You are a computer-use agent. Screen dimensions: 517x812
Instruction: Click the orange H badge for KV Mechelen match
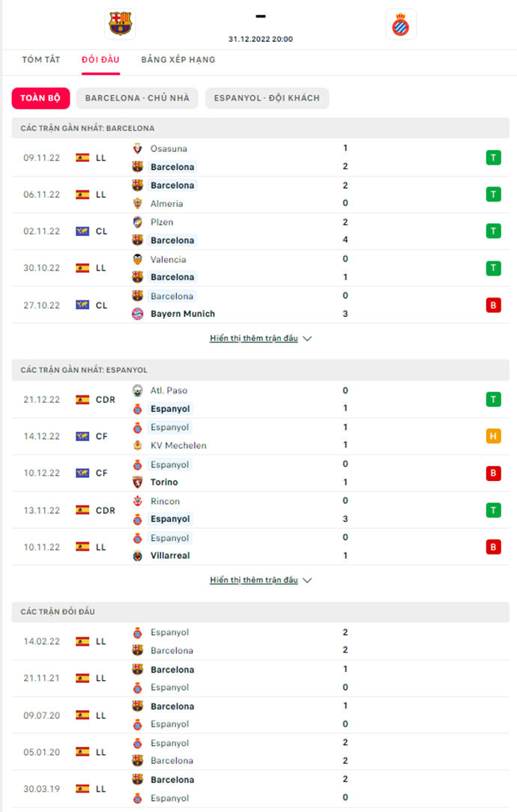pos(493,436)
